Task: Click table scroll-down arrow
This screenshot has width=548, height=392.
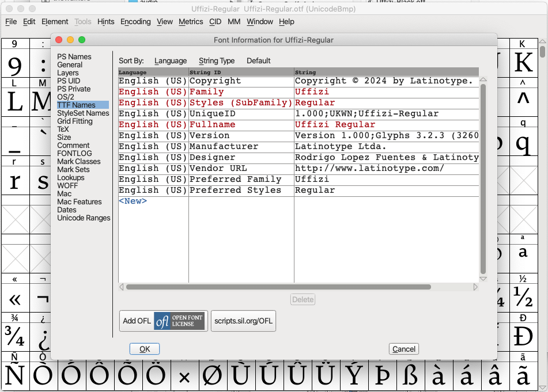Action: 483,279
